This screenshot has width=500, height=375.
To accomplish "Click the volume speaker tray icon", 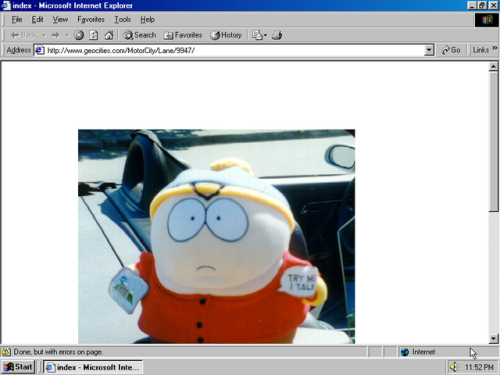I will click(454, 367).
